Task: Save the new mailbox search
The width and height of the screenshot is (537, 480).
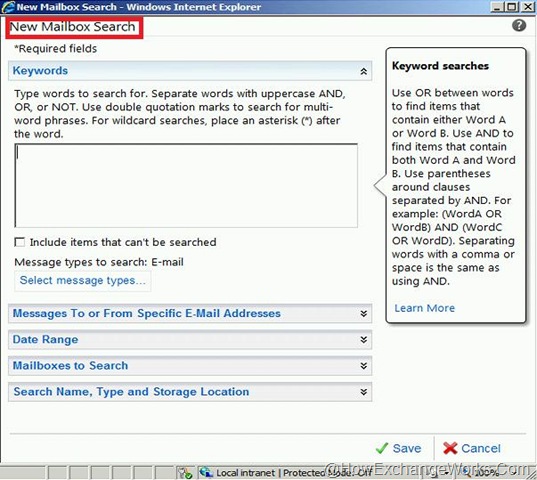Action: (x=398, y=448)
